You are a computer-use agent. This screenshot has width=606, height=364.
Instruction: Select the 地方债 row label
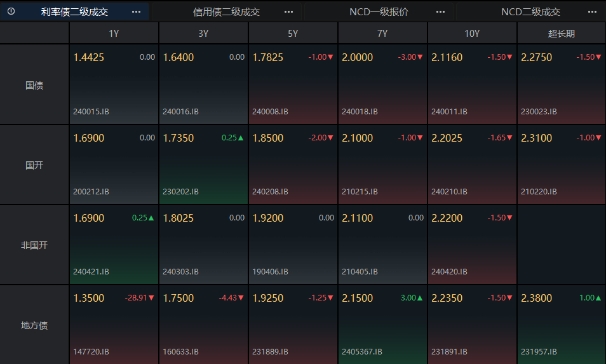(34, 325)
